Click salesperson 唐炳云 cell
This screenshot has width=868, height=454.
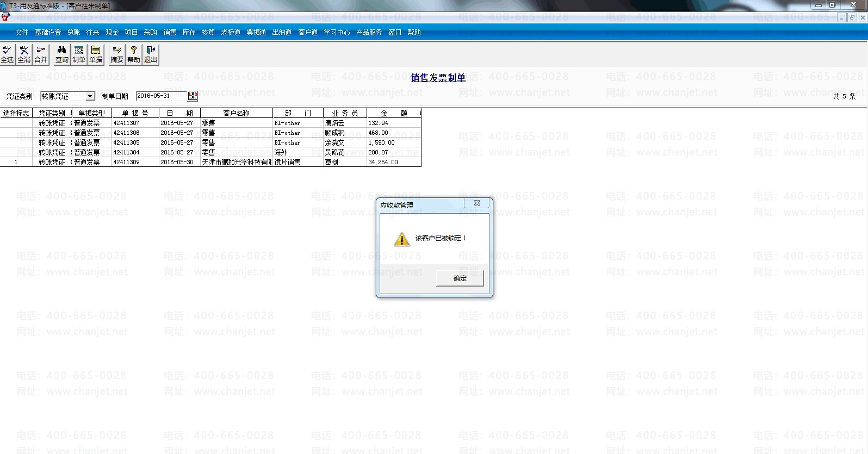[x=345, y=123]
